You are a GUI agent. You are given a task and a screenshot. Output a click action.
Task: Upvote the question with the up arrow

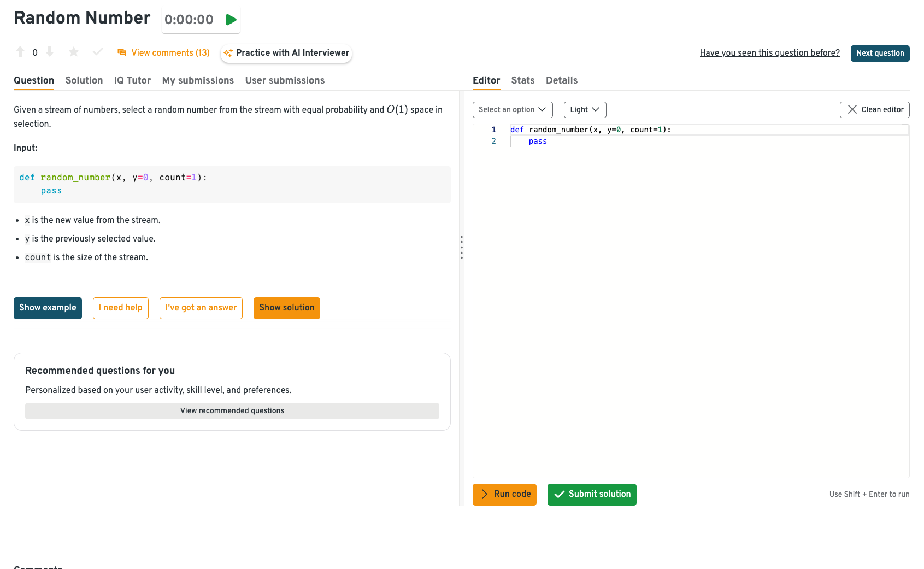pyautogui.click(x=20, y=52)
